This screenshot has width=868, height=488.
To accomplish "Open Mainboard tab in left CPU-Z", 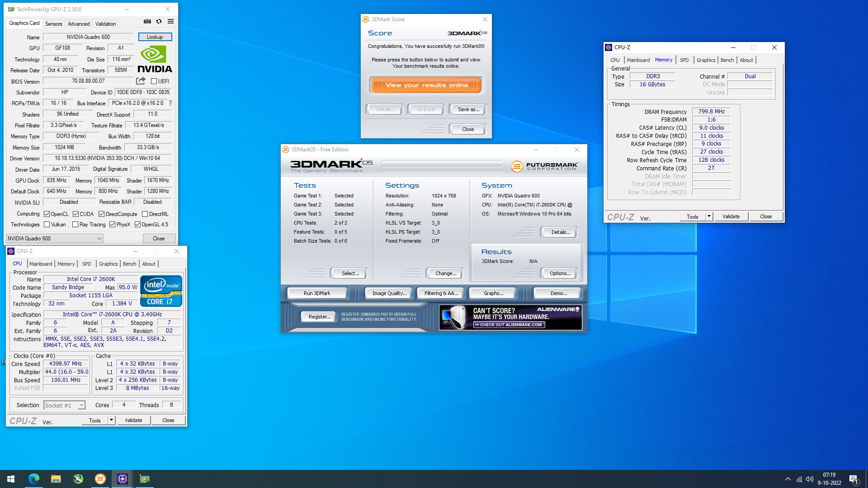I will 41,264.
